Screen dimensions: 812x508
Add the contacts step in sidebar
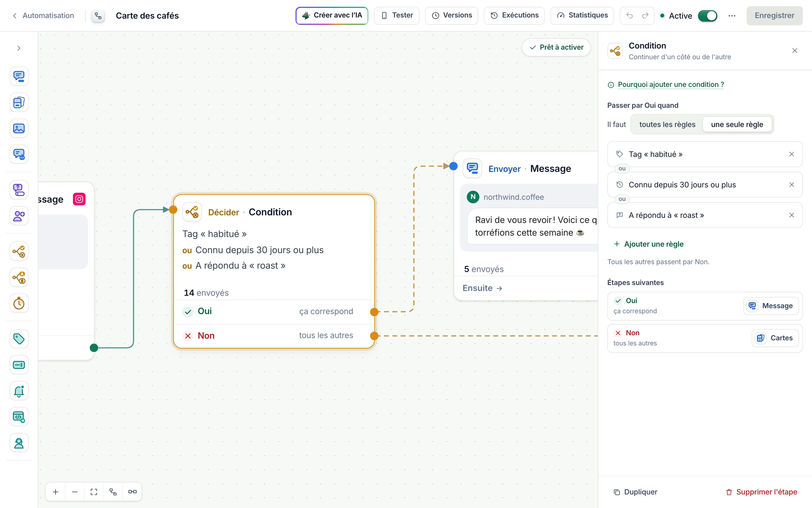click(x=19, y=216)
